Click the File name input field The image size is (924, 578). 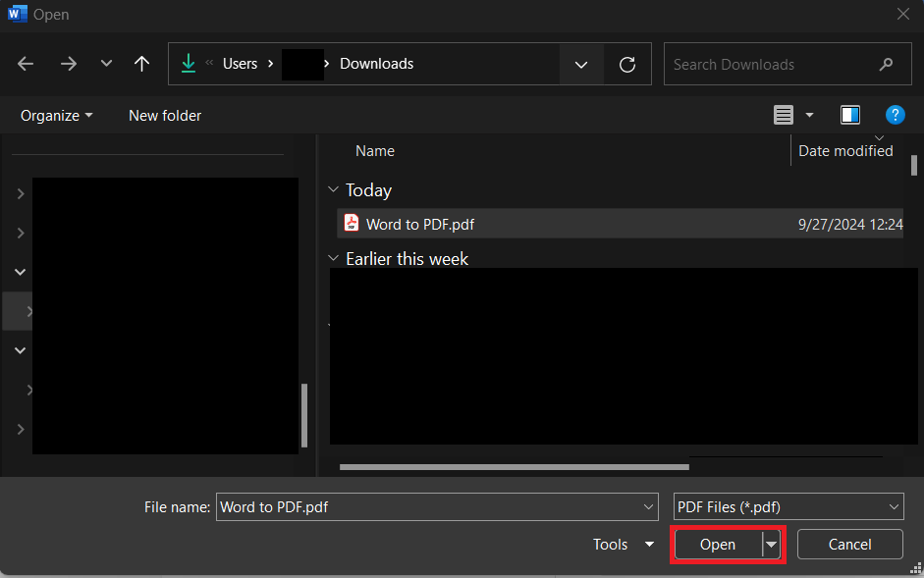pyautogui.click(x=437, y=506)
